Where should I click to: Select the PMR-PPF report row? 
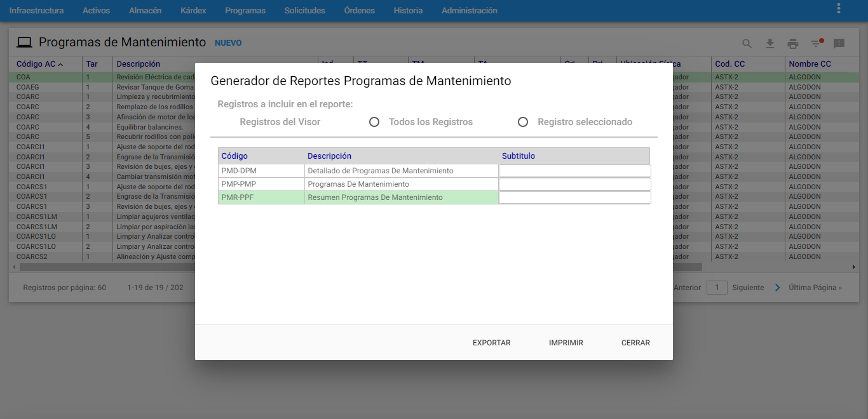tap(434, 197)
